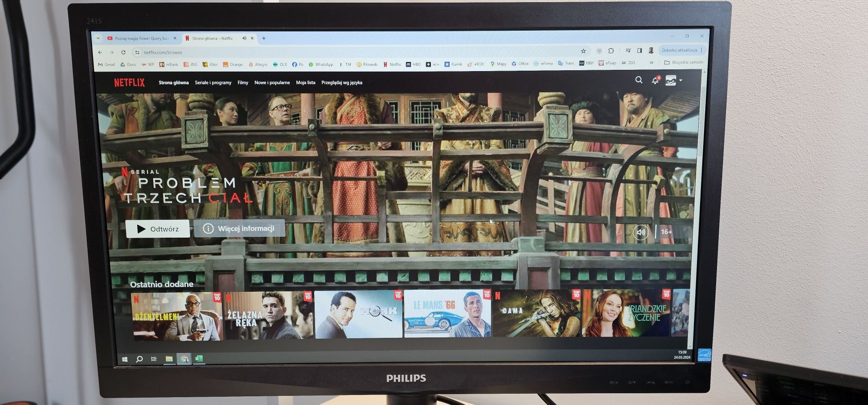View site information icon in address bar

coord(137,52)
